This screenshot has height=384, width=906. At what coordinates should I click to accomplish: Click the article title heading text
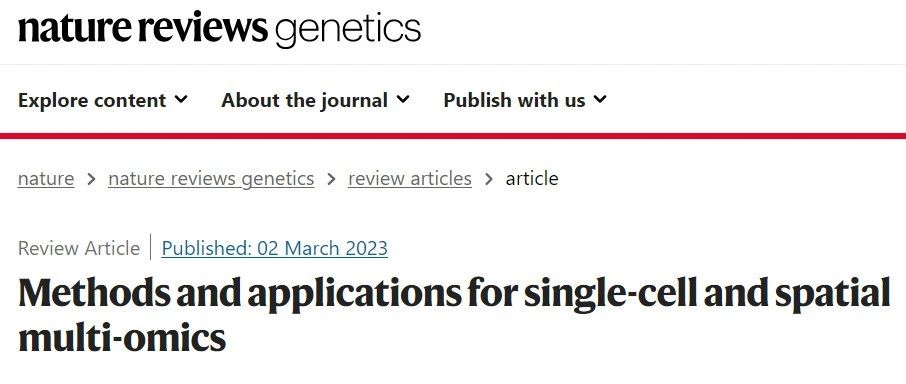[454, 315]
